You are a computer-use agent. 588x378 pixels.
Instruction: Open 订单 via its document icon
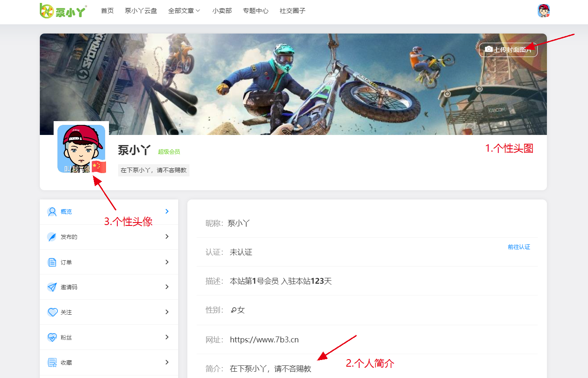(52, 262)
